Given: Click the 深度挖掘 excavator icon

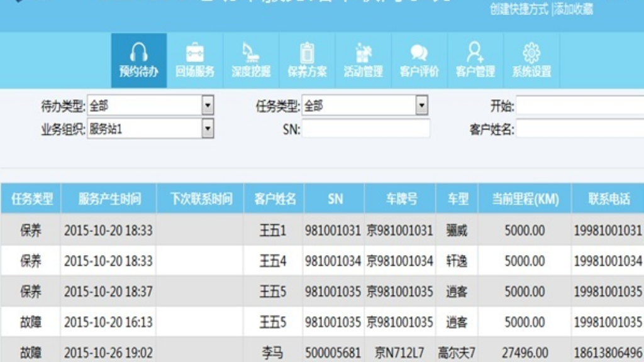Looking at the screenshot, I should (x=250, y=53).
